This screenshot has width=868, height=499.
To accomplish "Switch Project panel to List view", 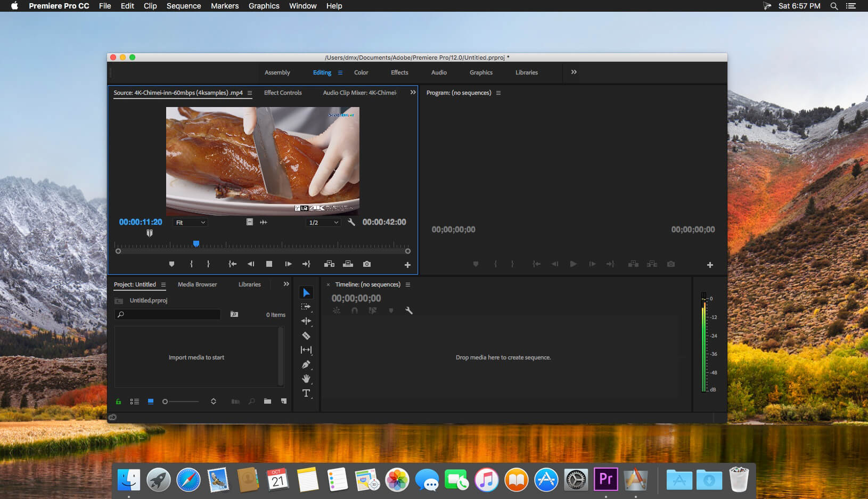I will point(135,402).
